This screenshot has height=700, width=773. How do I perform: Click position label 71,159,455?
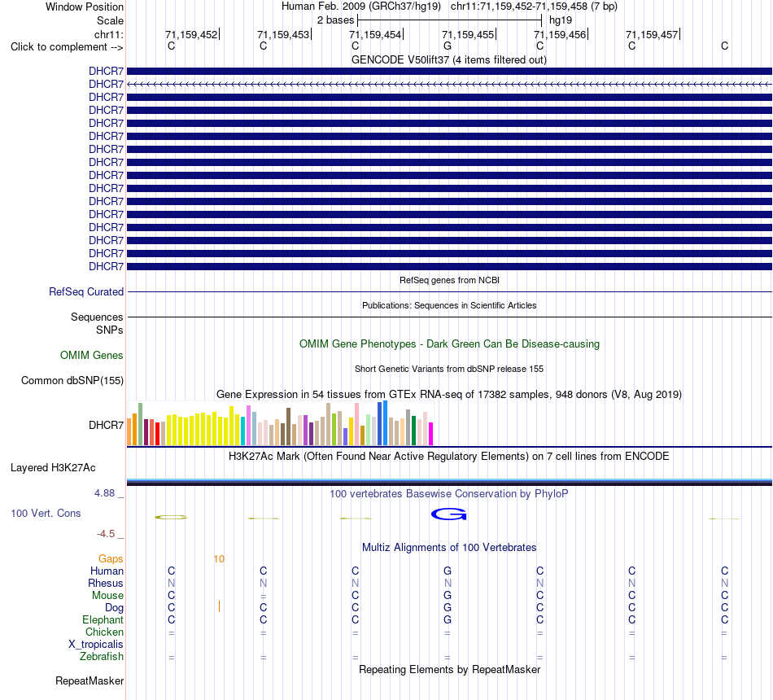[468, 34]
